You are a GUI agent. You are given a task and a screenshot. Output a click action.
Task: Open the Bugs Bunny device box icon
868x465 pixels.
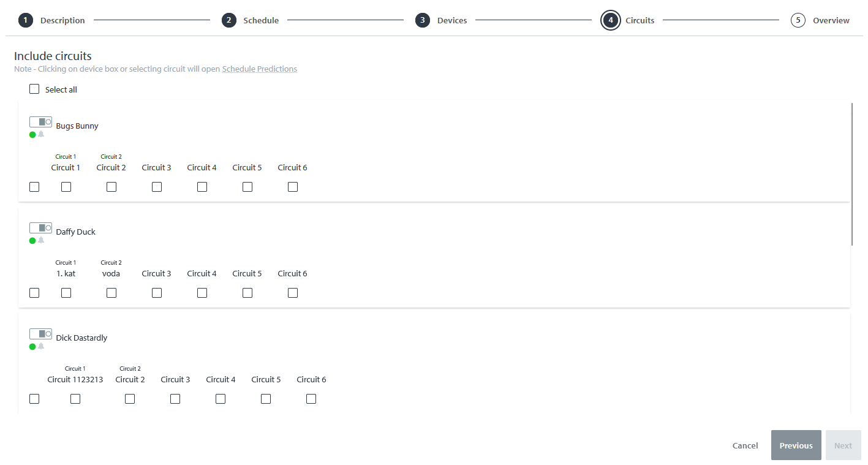tap(40, 121)
